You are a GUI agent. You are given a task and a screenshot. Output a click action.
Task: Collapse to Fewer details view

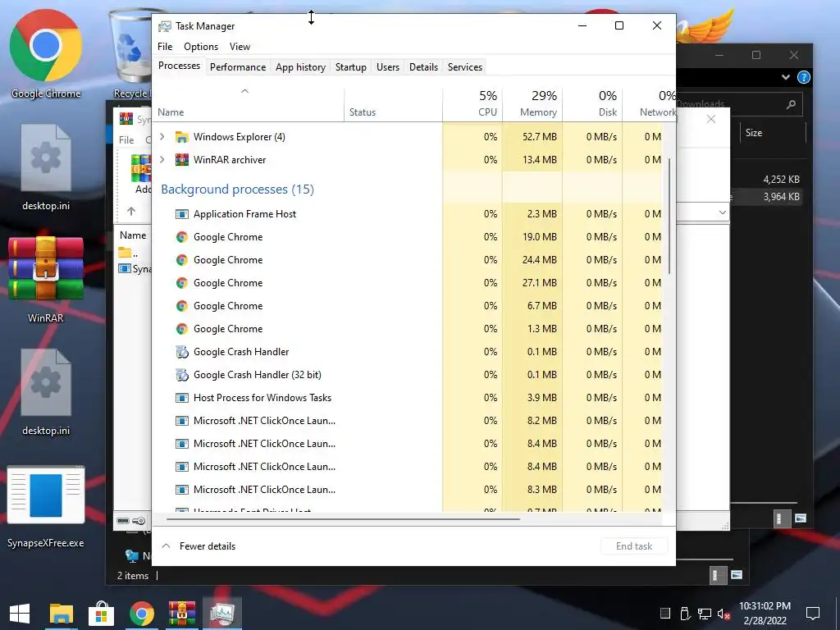[199, 546]
